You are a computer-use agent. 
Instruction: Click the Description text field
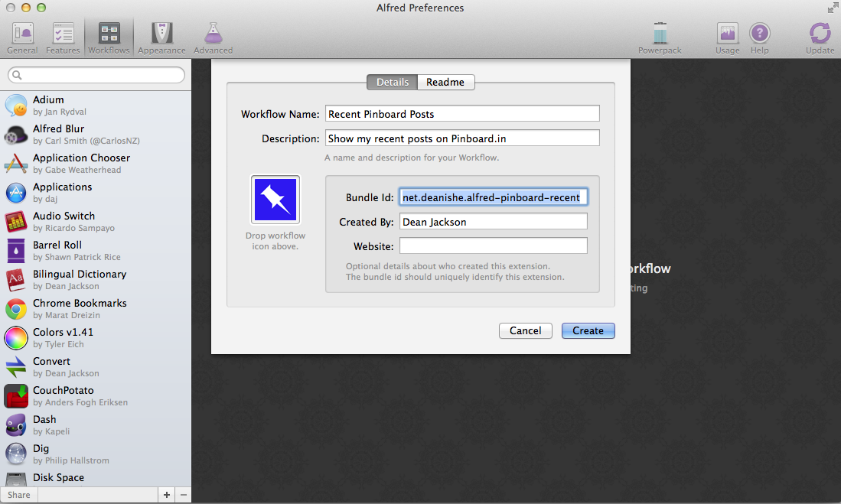coord(462,138)
